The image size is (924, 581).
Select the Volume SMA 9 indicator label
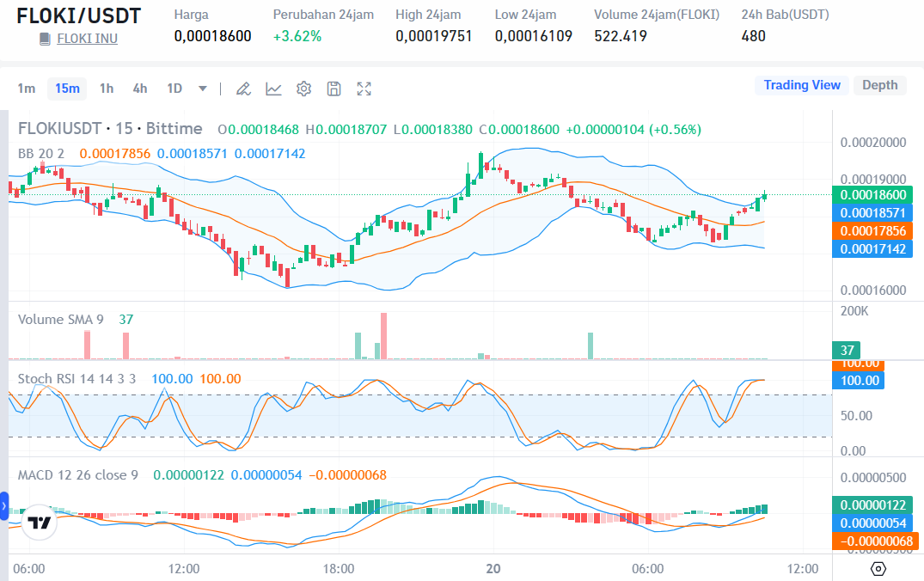[x=61, y=320]
